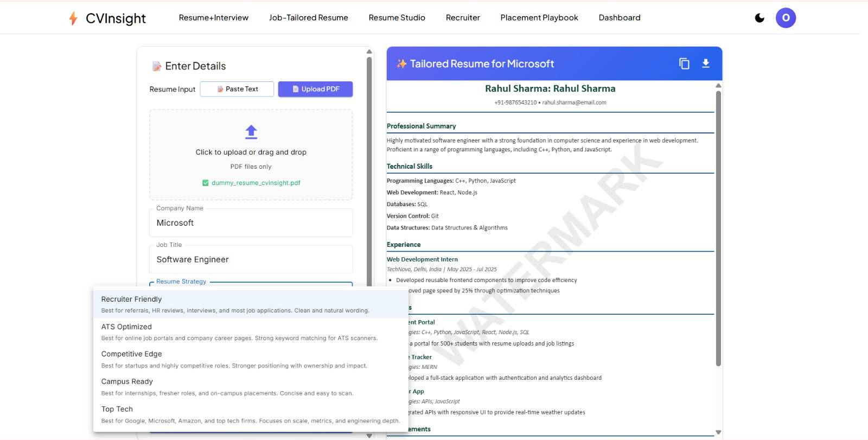The image size is (868, 440).
Task: Click the Resume Strategy dropdown
Action: click(x=251, y=284)
